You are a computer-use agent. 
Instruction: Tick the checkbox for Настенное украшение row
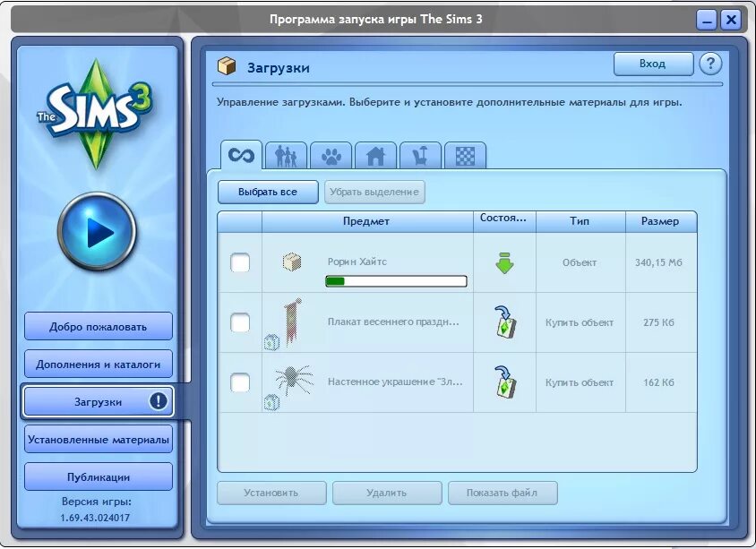point(240,382)
